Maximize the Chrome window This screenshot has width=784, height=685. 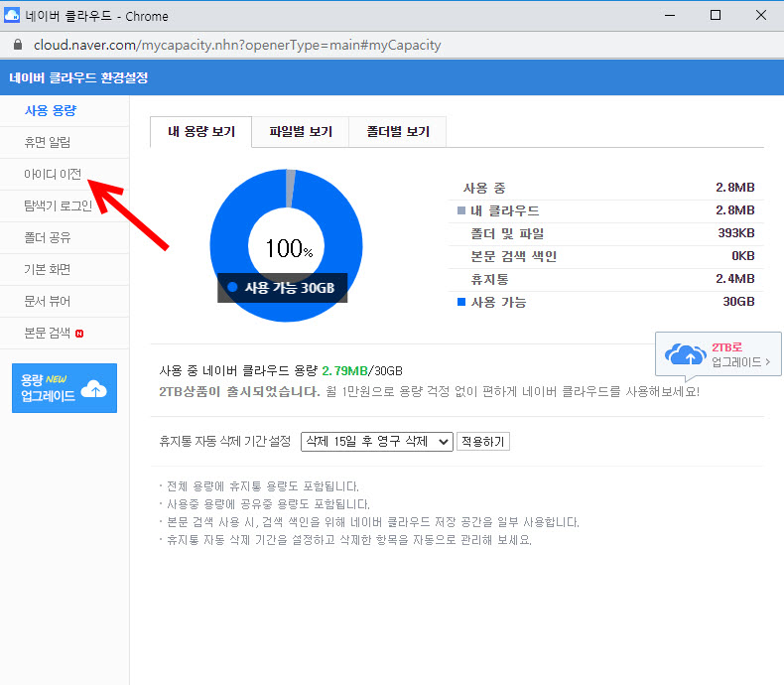coord(716,15)
